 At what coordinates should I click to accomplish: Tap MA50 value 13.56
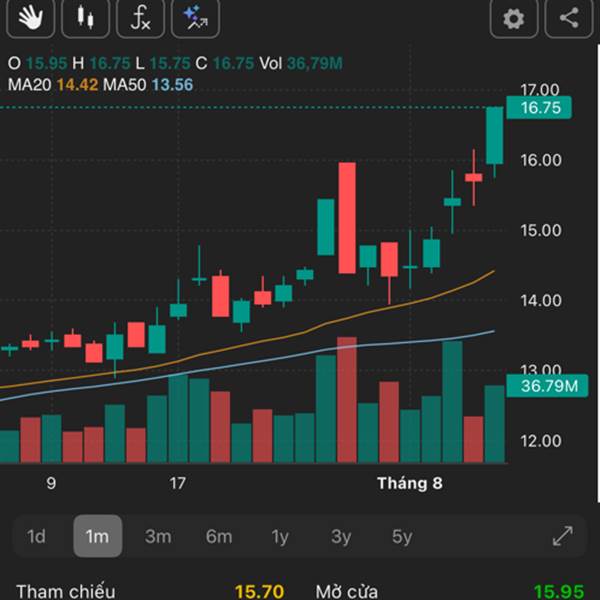pos(172,85)
